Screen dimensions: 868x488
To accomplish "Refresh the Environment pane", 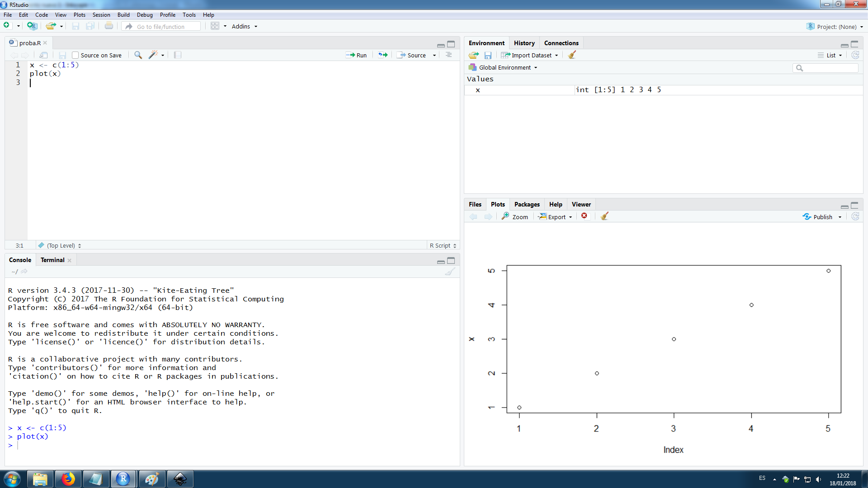I will click(855, 55).
